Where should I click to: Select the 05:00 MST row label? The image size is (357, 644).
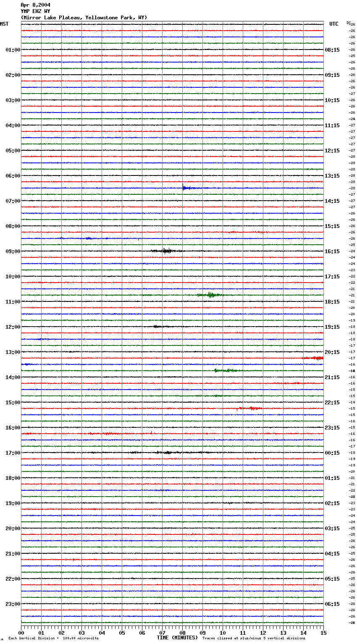[x=13, y=151]
